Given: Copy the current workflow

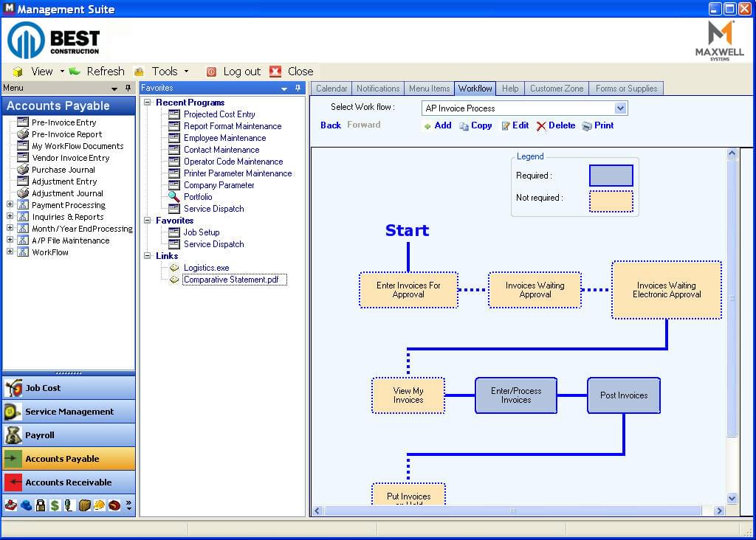Looking at the screenshot, I should coord(475,125).
